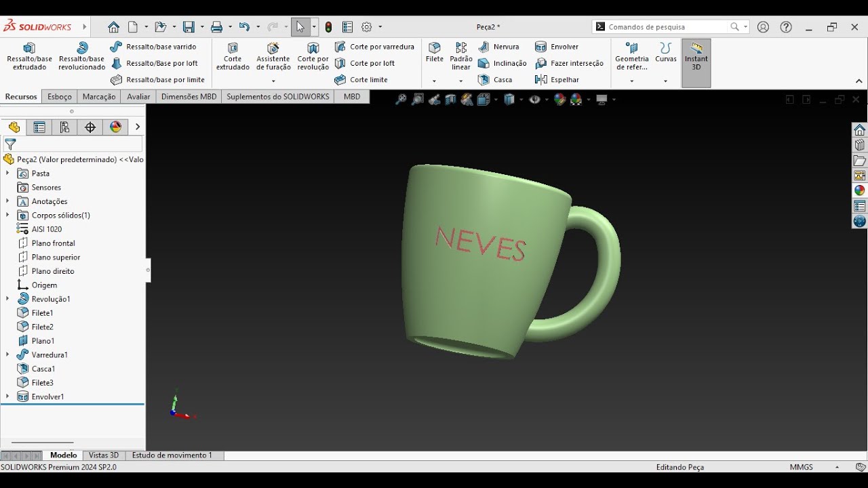Expand the Varredura1 feature
This screenshot has width=868, height=488.
pyautogui.click(x=7, y=354)
